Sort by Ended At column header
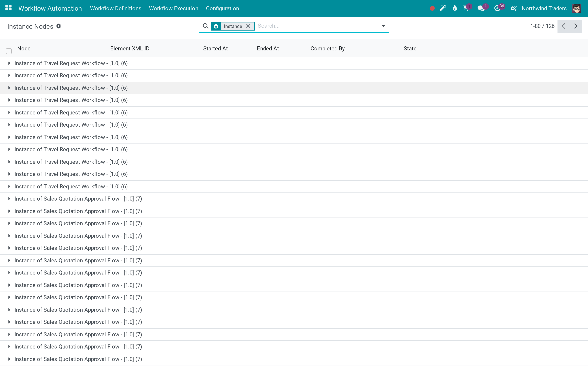Viewport: 588px width, 368px height. (268, 48)
